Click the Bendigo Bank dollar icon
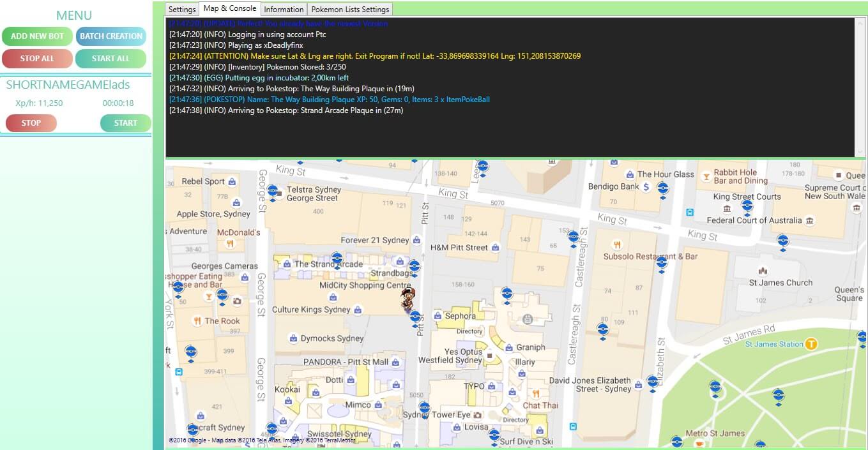Screen dimensions: 868x450 pos(646,187)
